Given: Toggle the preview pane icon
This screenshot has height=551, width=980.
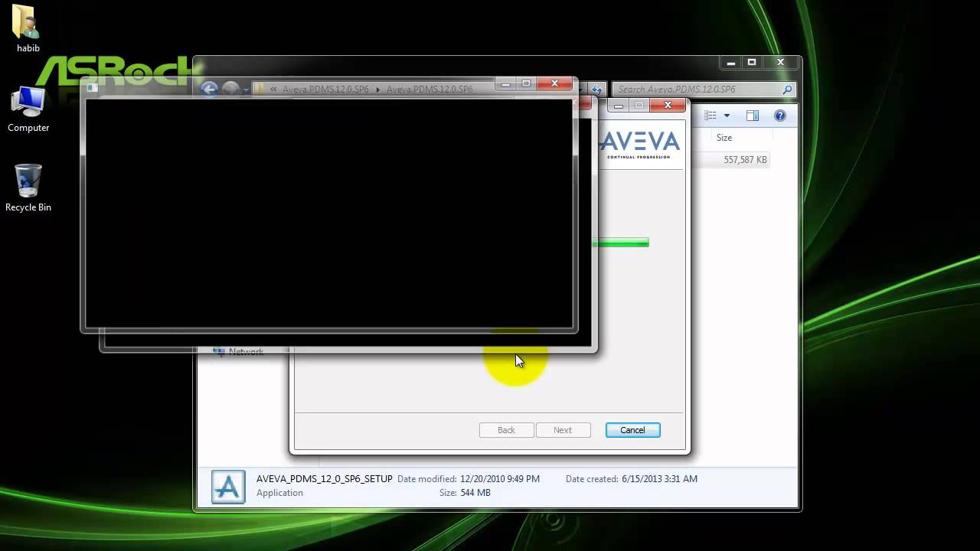Looking at the screenshot, I should click(x=753, y=116).
